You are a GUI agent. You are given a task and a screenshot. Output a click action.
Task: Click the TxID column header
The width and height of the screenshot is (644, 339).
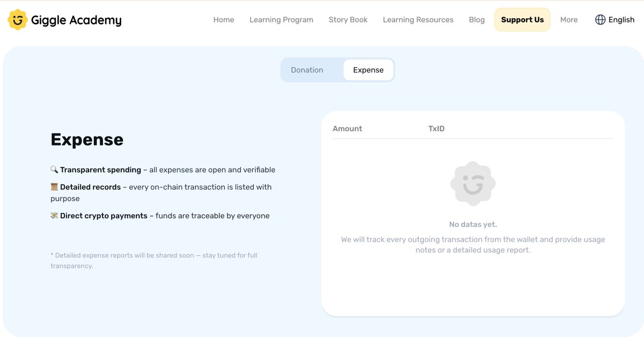pos(436,129)
